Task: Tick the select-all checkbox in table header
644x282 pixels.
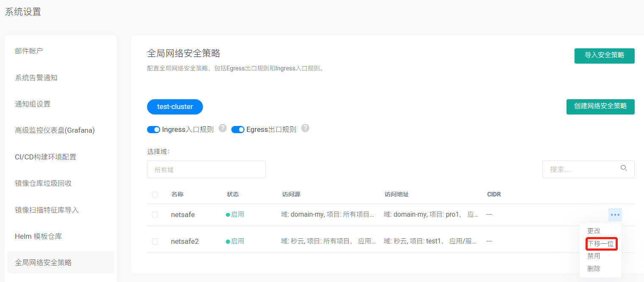Action: pos(155,195)
